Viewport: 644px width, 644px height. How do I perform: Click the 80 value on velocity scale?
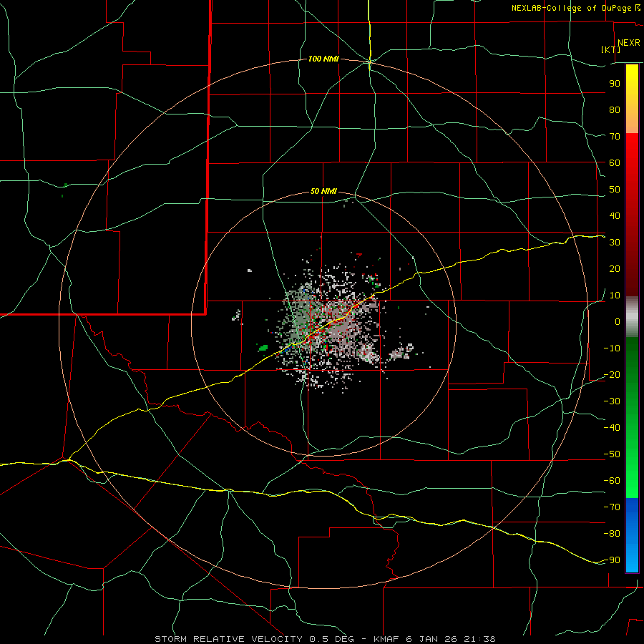coord(615,109)
